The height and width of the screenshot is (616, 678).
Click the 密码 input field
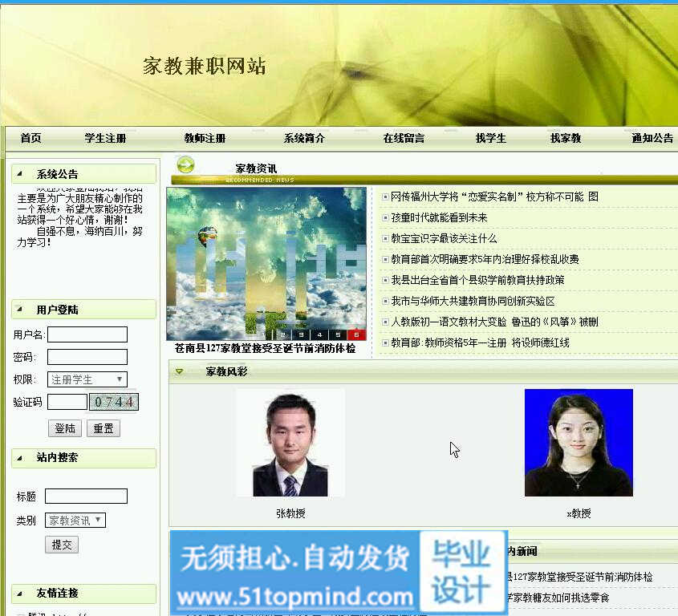87,357
